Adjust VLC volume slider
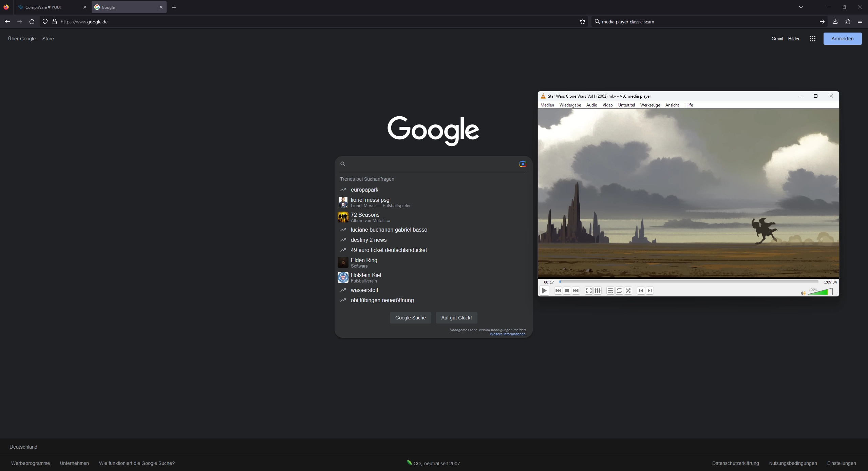The image size is (868, 471). coord(820,292)
